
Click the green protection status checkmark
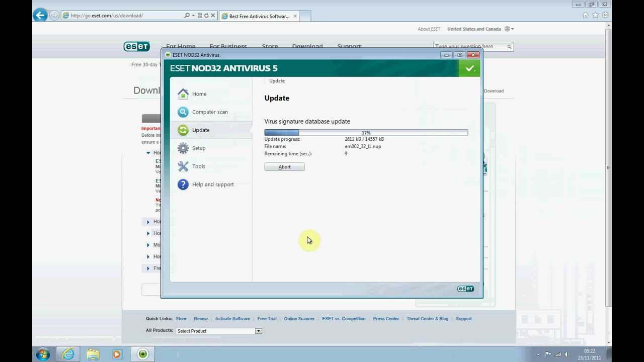469,68
